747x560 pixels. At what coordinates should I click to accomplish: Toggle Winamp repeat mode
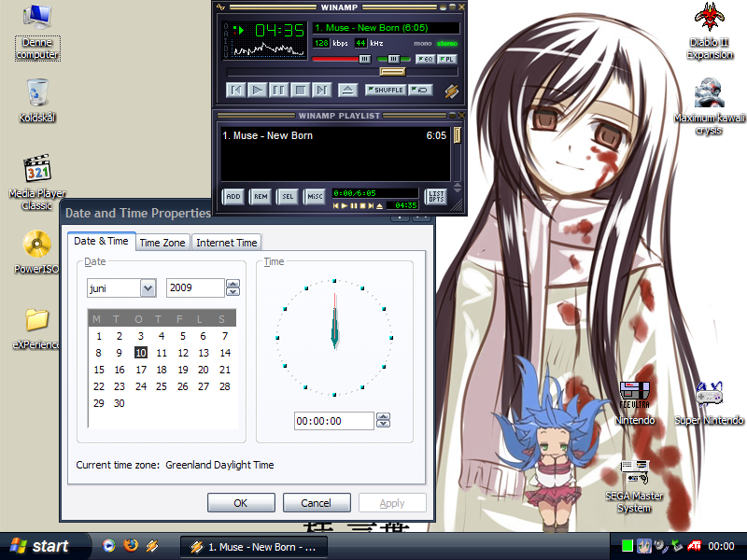pos(421,90)
